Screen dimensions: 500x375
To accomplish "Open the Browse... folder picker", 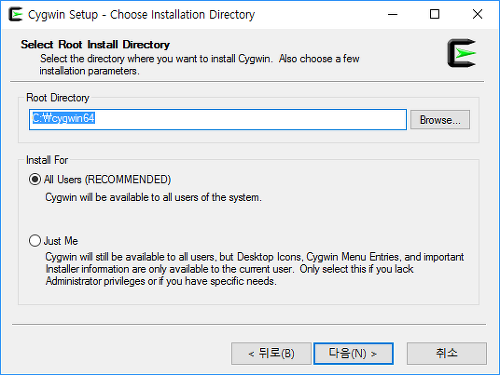I will pos(440,120).
